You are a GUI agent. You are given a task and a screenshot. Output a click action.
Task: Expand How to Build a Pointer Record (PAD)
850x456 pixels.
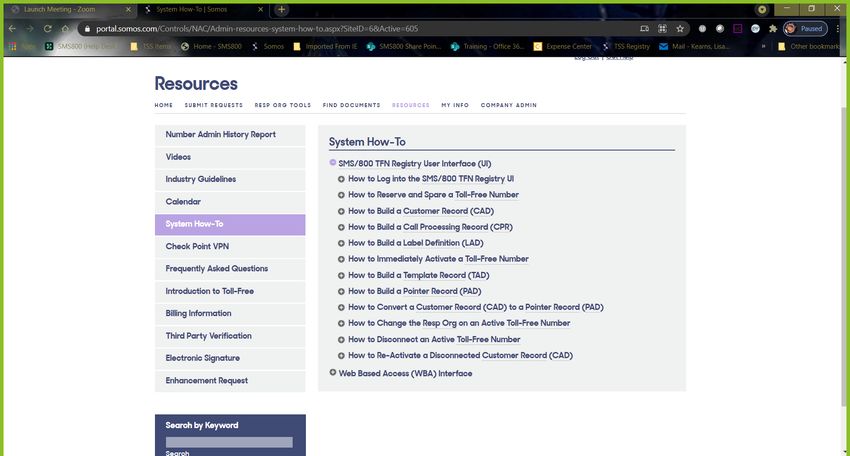pyautogui.click(x=341, y=292)
